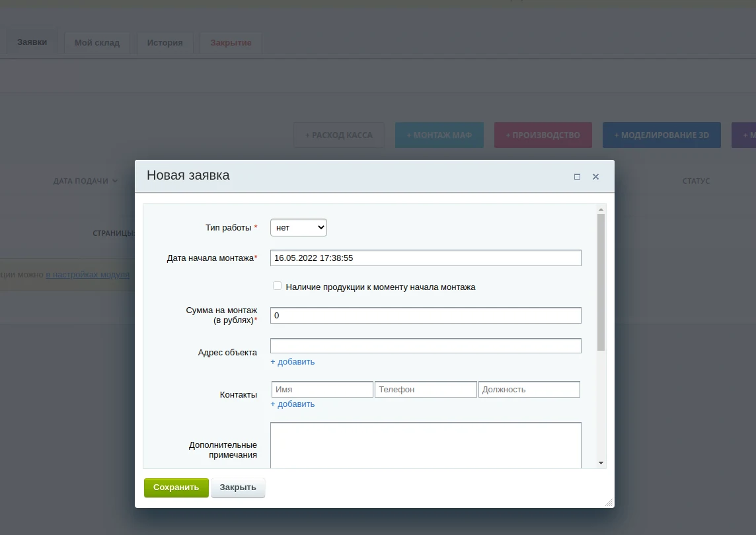The width and height of the screenshot is (756, 535).
Task: Go to the История tab
Action: (x=165, y=43)
